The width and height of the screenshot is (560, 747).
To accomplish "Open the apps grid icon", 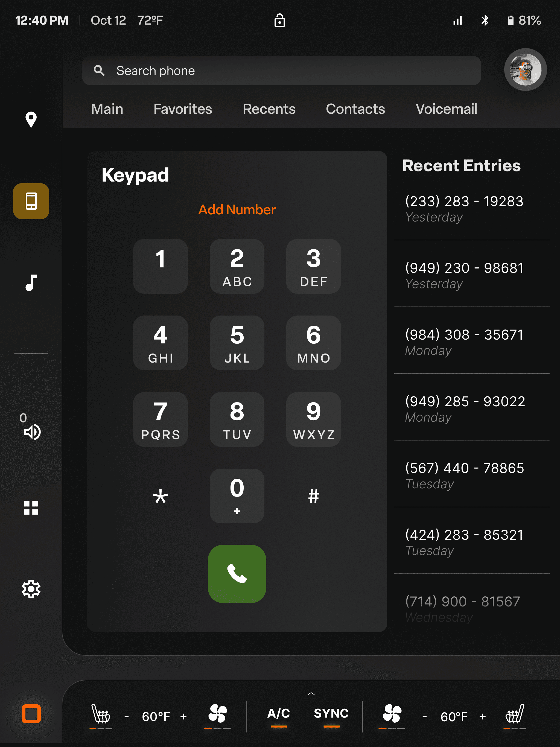I will pos(31,507).
